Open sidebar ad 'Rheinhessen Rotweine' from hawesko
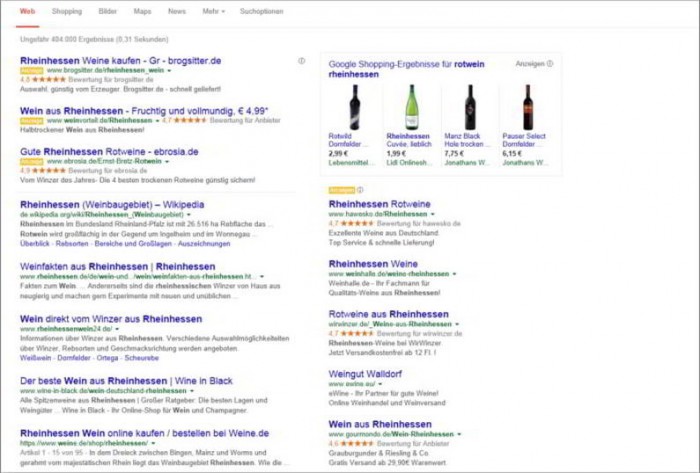The image size is (700, 473). pos(379,204)
